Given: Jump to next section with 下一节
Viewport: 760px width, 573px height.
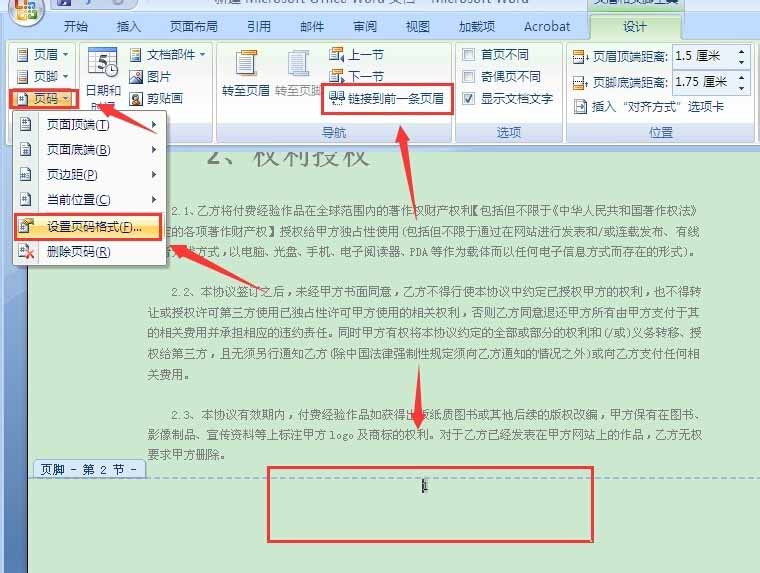Looking at the screenshot, I should (x=356, y=76).
